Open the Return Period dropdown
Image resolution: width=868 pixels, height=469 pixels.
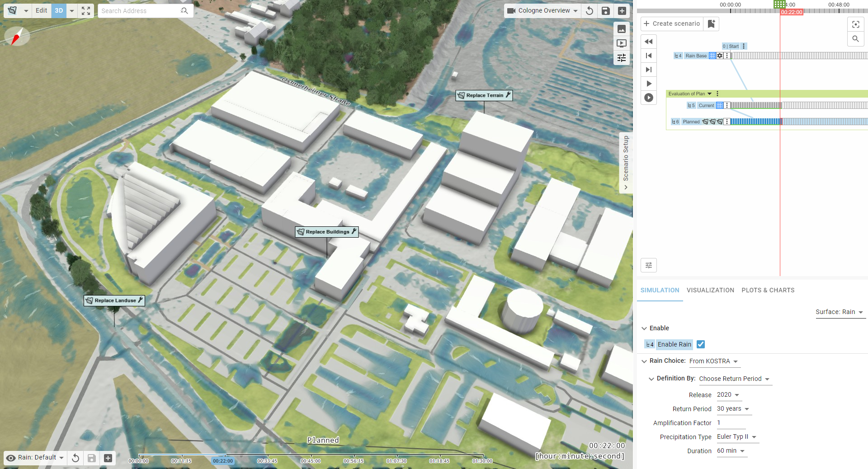pyautogui.click(x=733, y=409)
